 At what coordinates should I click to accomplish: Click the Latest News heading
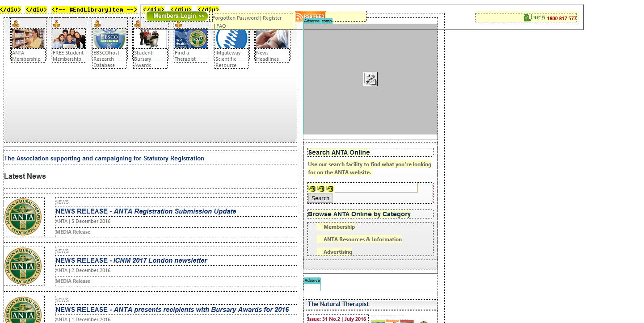25,176
